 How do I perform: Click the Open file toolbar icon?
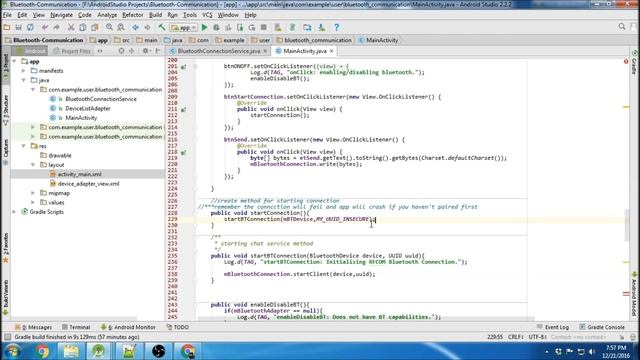click(7, 27)
